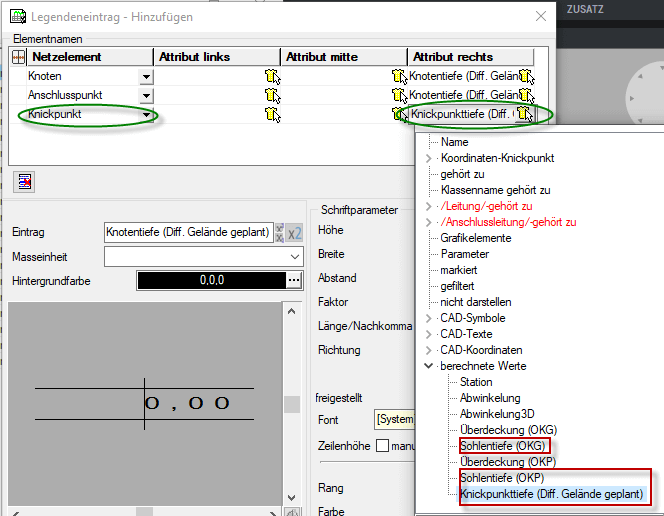Toggle the Zeilenhöhe manual checkbox

click(382, 445)
